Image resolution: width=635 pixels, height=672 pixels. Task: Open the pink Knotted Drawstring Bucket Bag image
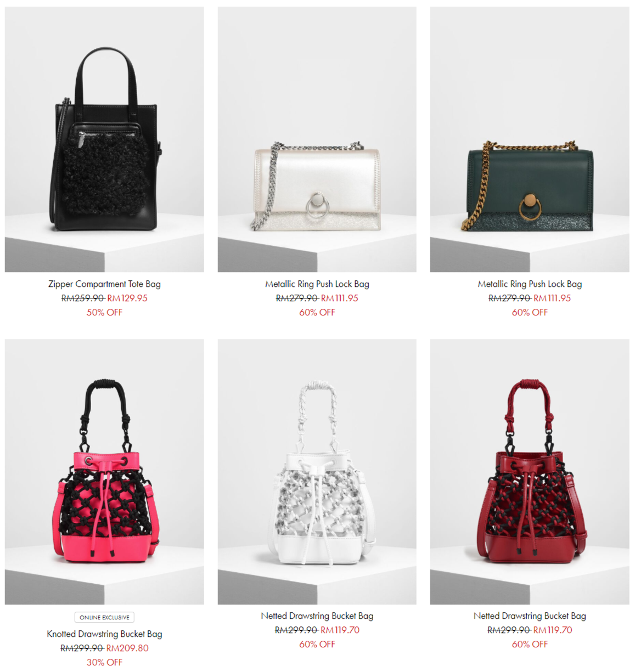(104, 472)
